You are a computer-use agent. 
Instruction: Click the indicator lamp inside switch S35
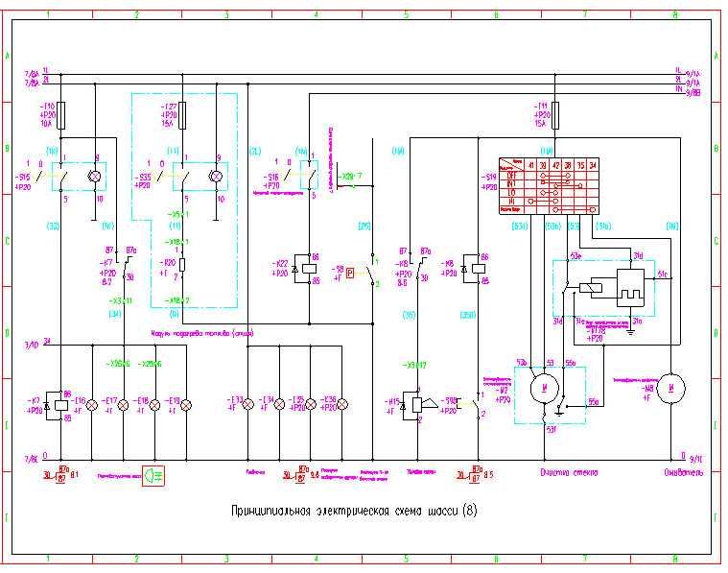[217, 177]
